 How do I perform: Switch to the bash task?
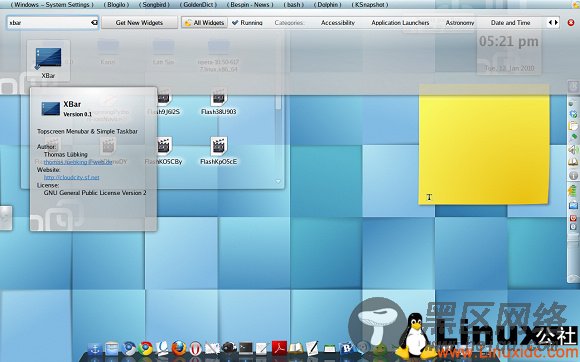(294, 5)
